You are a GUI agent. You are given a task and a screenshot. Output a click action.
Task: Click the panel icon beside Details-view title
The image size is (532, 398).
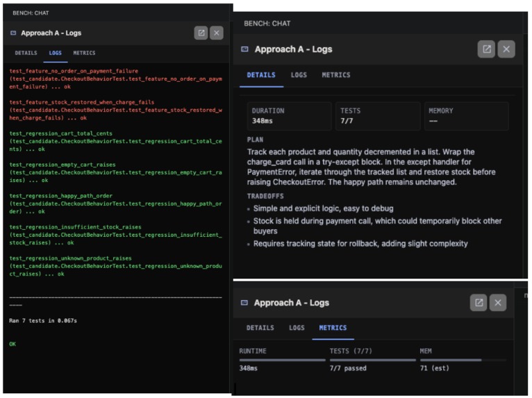(x=244, y=49)
